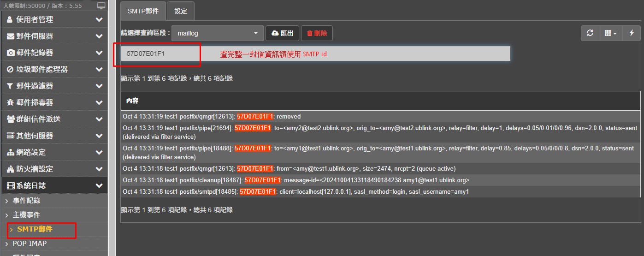Select the SMTP郵件 tab
This screenshot has height=256, width=644.
143,11
